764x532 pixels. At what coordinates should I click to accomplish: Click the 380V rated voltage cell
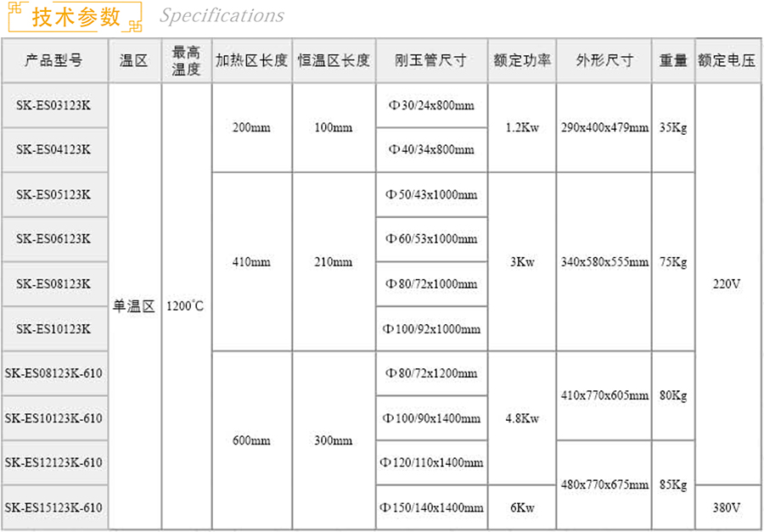tap(727, 507)
